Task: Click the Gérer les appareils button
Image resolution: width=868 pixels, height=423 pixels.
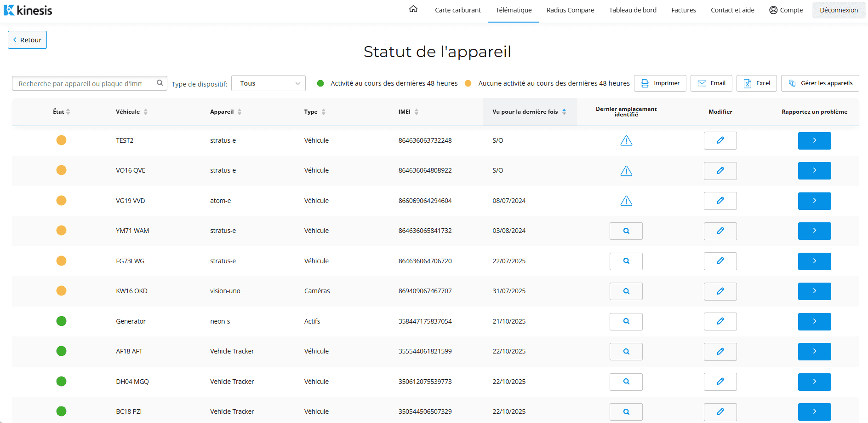Action: [820, 83]
